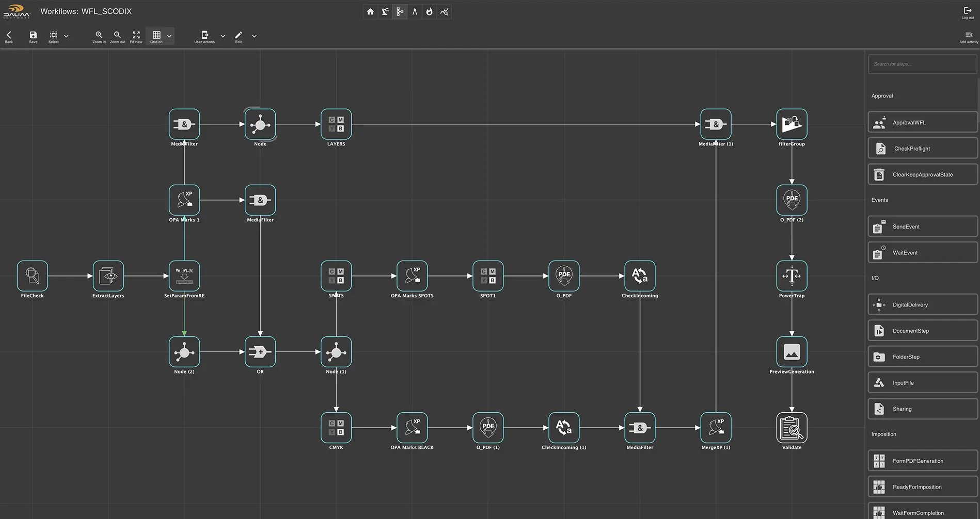Select the FileCheck node in the workflow

coord(31,276)
